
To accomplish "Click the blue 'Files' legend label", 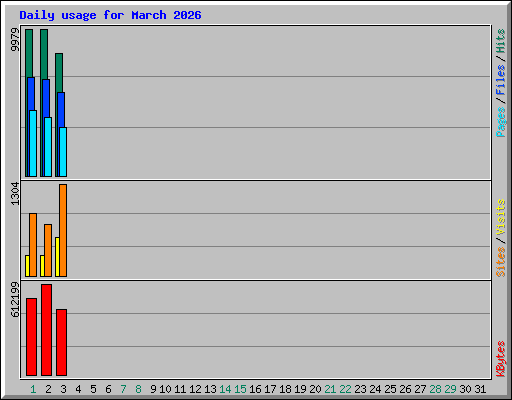I will (501, 80).
